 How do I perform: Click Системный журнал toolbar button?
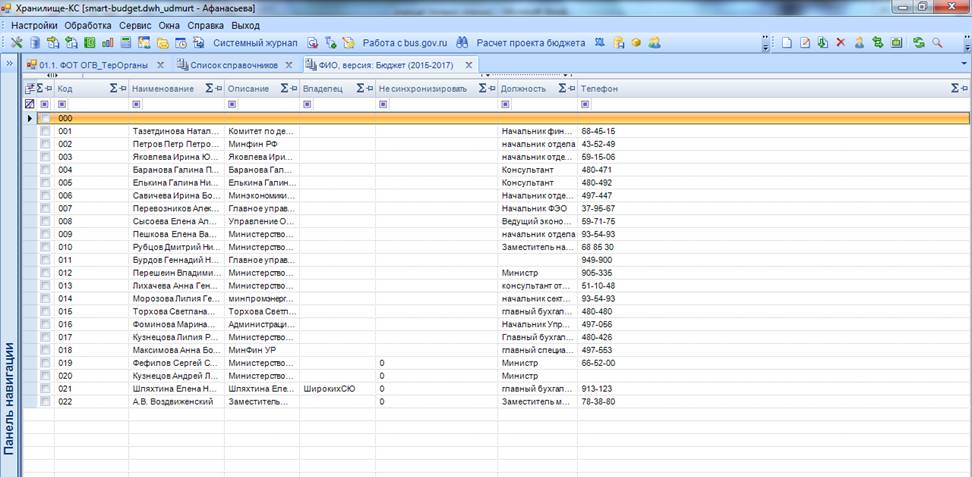click(254, 43)
